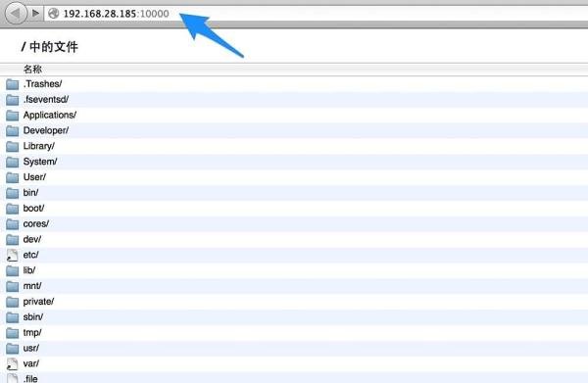
Task: Open the Applications/ directory
Action: (x=50, y=115)
